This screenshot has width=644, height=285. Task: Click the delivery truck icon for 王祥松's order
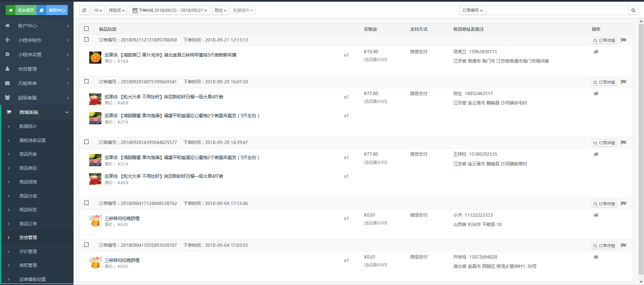(595, 155)
